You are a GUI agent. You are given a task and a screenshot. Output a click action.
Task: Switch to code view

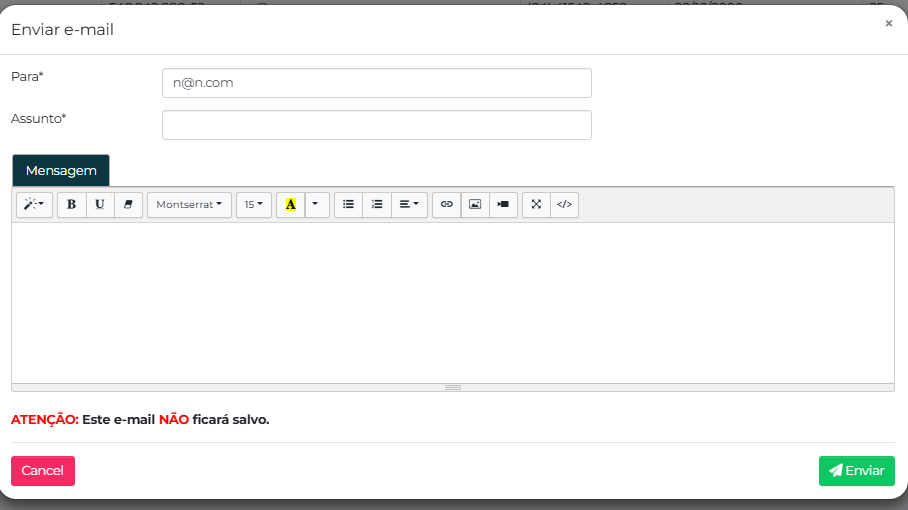(x=565, y=204)
